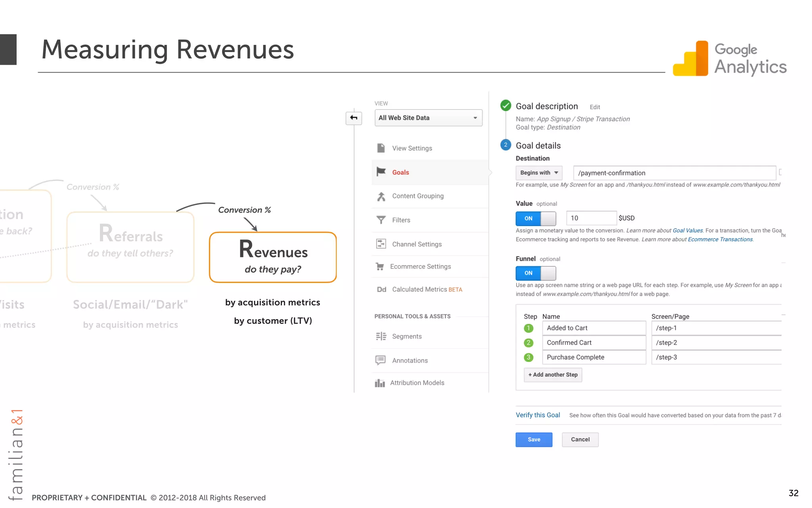Image resolution: width=812 pixels, height=508 pixels.
Task: Click the green step 2 circle icon
Action: coord(529,343)
